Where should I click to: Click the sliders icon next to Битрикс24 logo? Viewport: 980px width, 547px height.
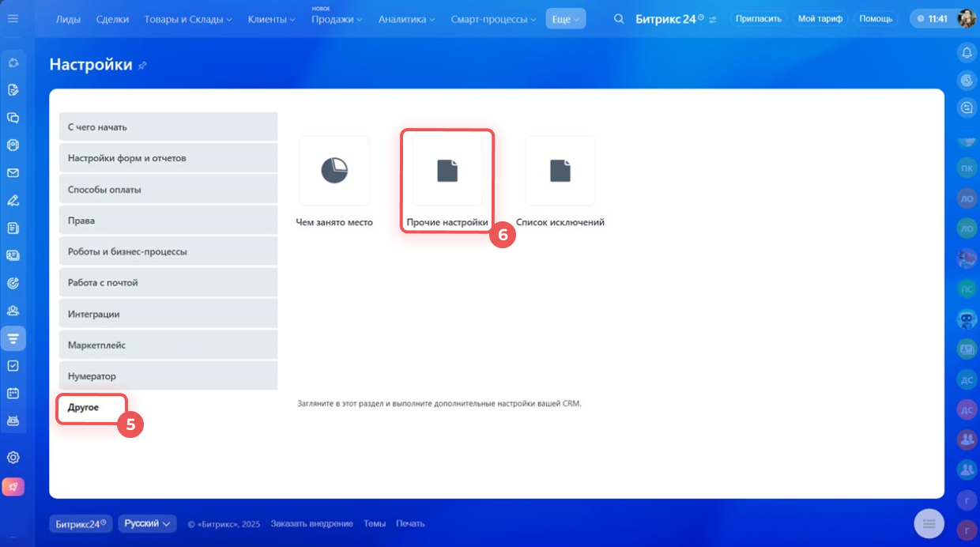pyautogui.click(x=714, y=20)
